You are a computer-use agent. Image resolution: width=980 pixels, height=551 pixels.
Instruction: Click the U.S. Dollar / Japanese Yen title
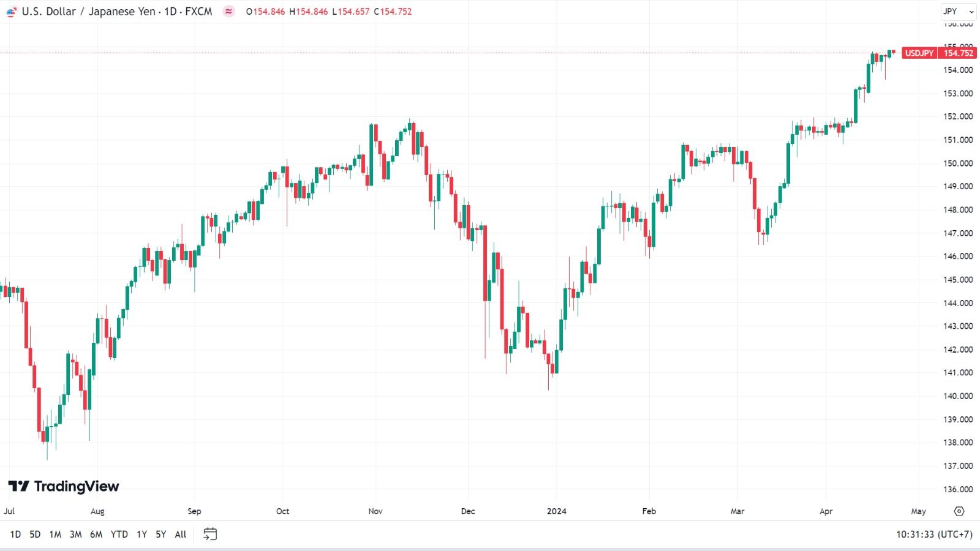coord(89,12)
